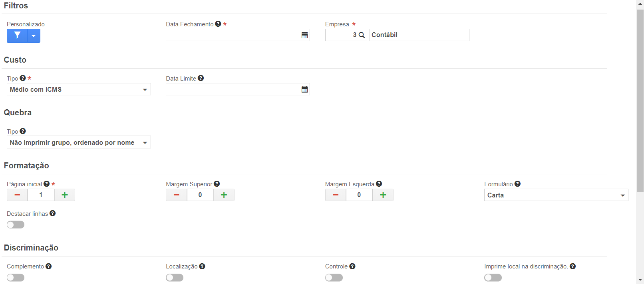Click help icon next to Formulário
The image size is (644, 284).
[x=517, y=184]
